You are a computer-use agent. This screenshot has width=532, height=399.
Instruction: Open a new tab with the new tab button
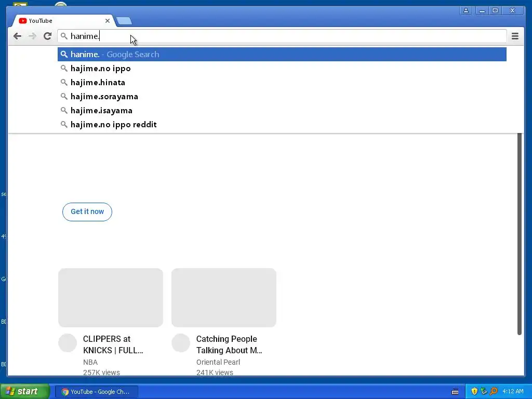[x=124, y=21]
